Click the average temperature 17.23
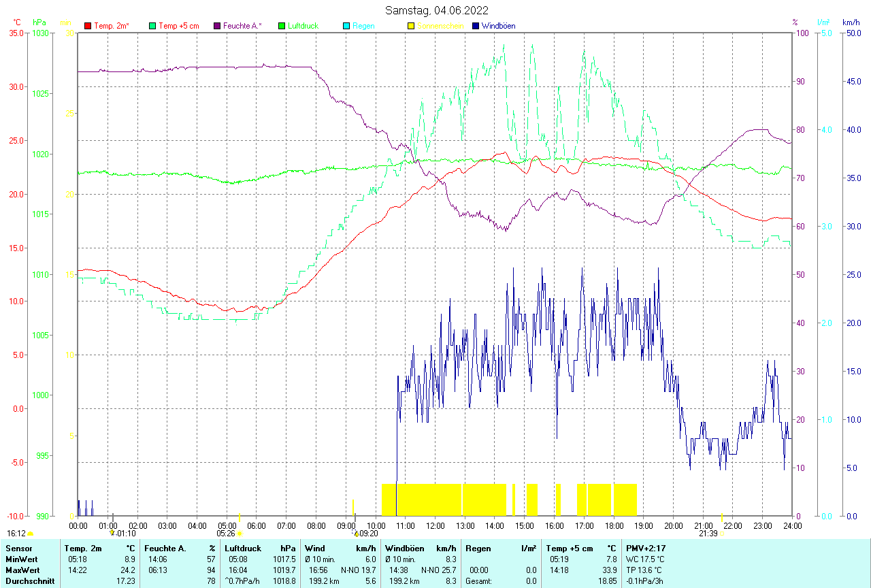Viewport: 871px width, 588px height. click(x=125, y=581)
